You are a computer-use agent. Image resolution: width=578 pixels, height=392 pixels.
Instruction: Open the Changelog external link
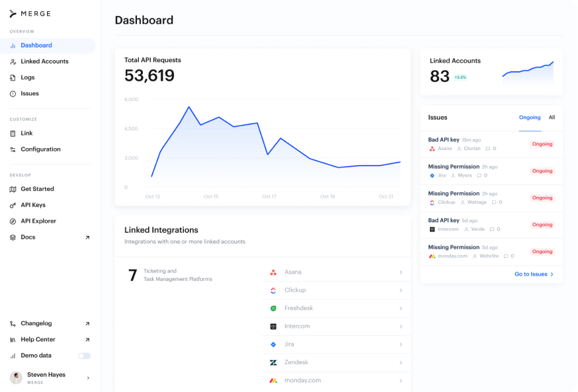87,324
